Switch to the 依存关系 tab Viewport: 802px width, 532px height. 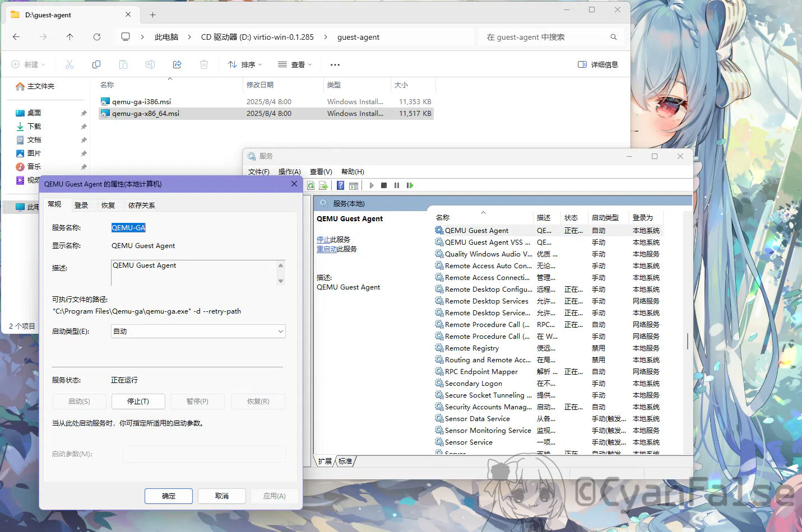click(x=141, y=205)
